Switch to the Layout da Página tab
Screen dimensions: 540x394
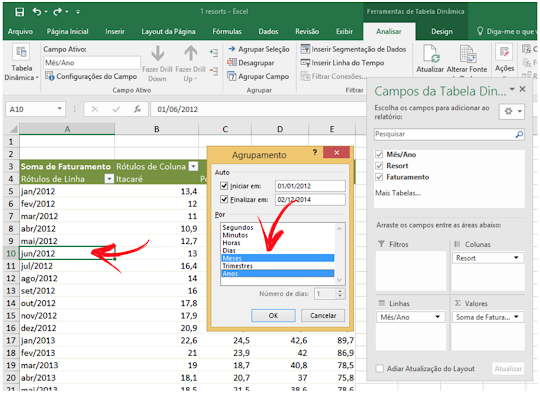(168, 31)
